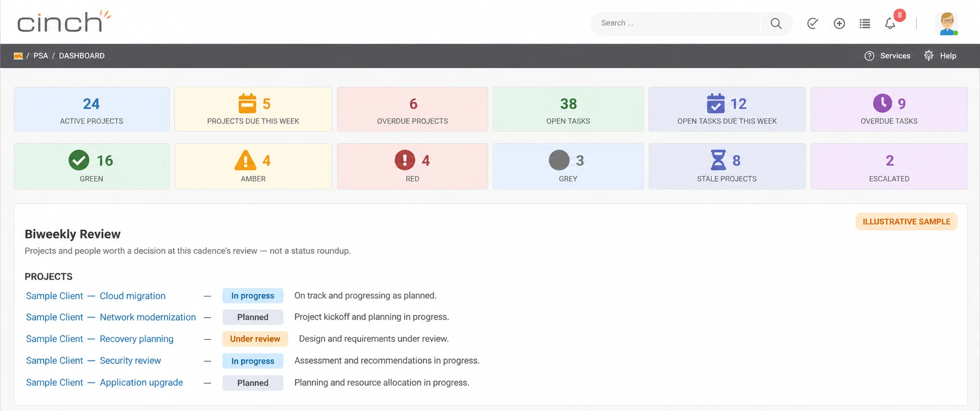This screenshot has width=980, height=411.
Task: Click the red exclamation status icon
Action: click(405, 160)
